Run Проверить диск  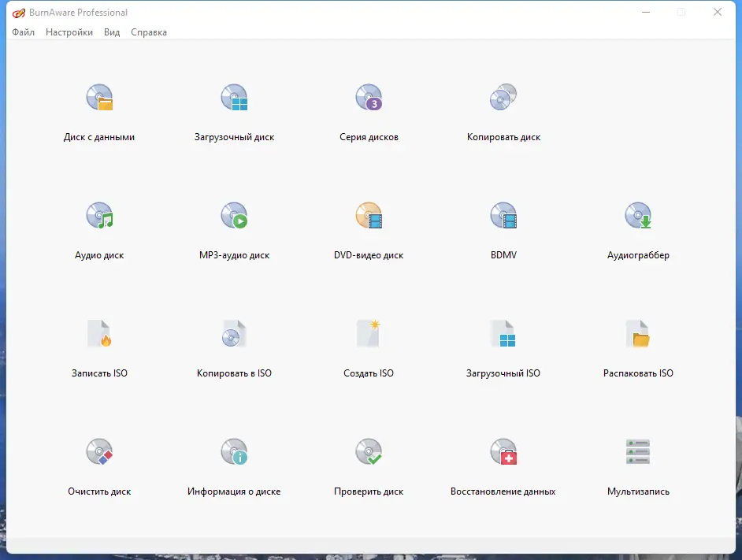coord(369,465)
